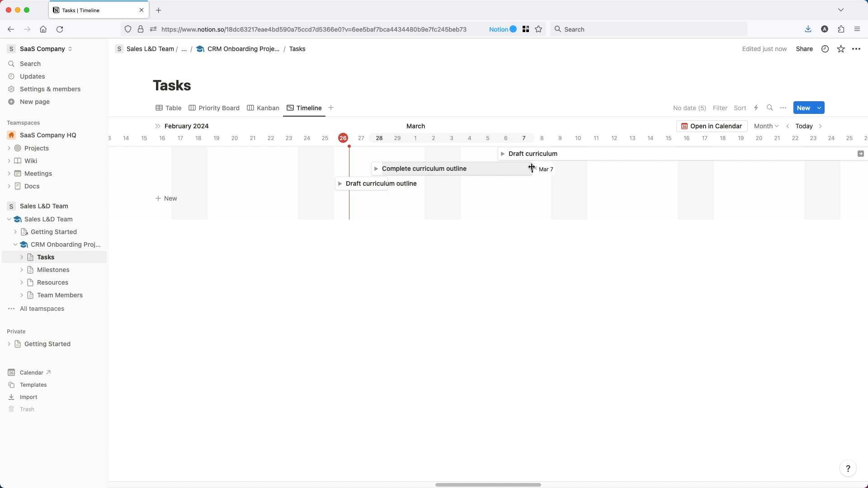Screen dimensions: 868x488
Task: Click the add view plus icon
Action: coord(331,108)
